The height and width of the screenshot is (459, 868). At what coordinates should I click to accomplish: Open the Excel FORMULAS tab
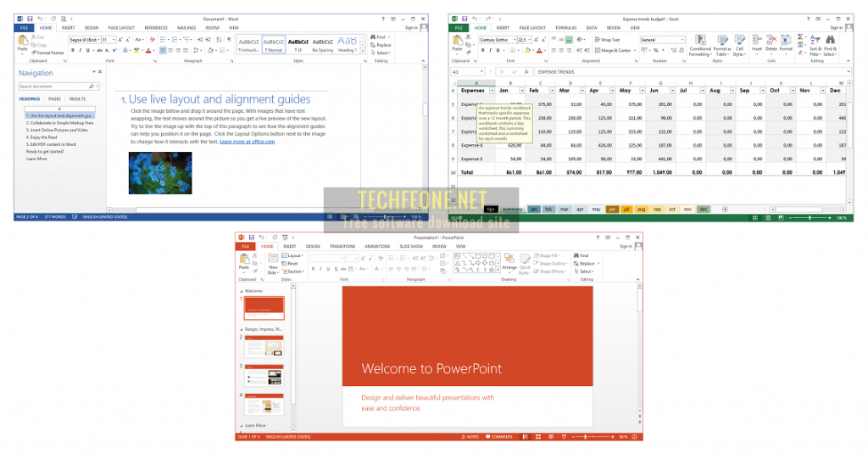point(565,28)
